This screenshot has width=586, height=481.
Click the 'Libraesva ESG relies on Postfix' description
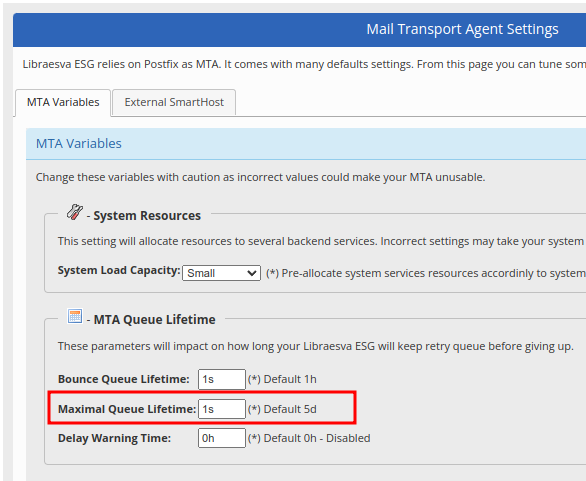click(x=304, y=64)
